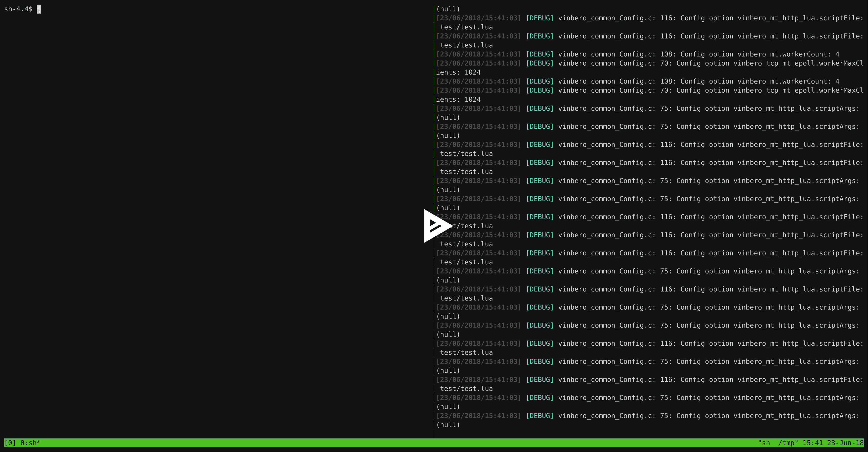
Task: Click the first [DEBUG] tag at top
Action: pos(540,18)
